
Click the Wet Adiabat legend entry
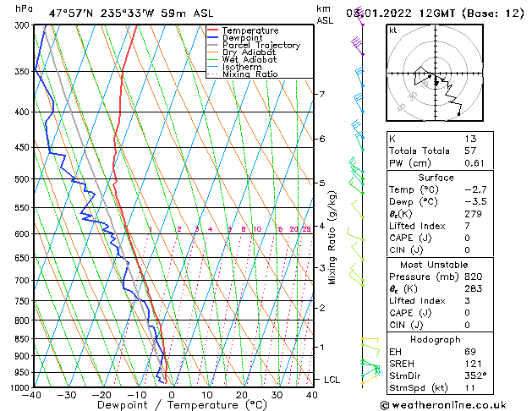pos(250,59)
